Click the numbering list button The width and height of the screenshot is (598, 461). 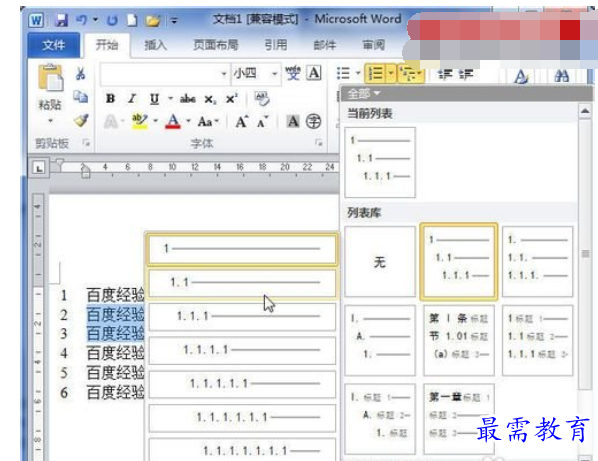pos(376,73)
